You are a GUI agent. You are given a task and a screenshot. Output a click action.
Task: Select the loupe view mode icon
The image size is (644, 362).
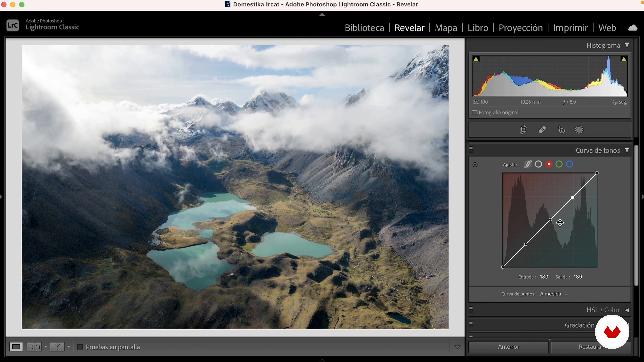(x=16, y=347)
